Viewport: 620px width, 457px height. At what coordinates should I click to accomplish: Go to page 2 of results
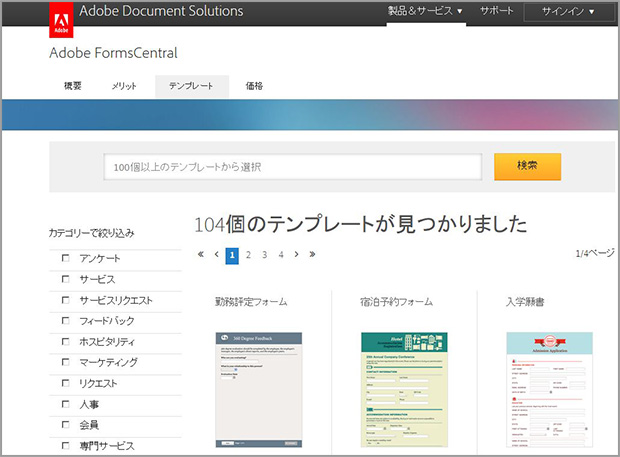[x=248, y=255]
